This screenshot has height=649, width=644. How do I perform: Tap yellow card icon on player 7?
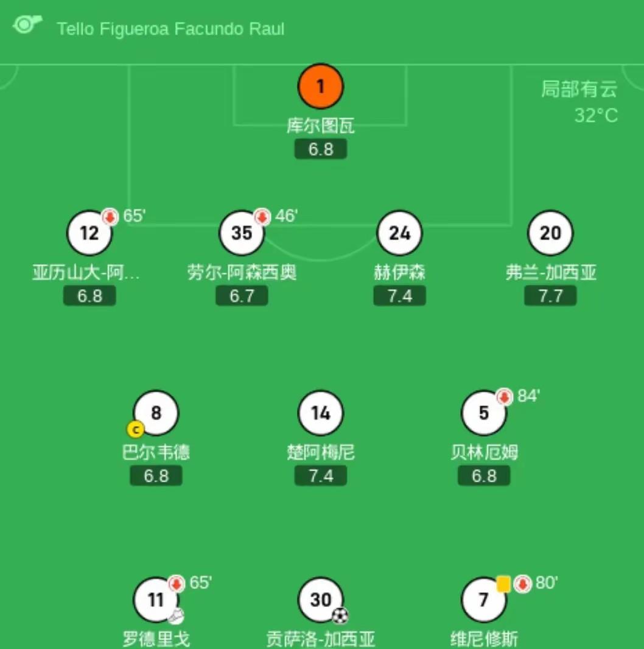pyautogui.click(x=503, y=584)
